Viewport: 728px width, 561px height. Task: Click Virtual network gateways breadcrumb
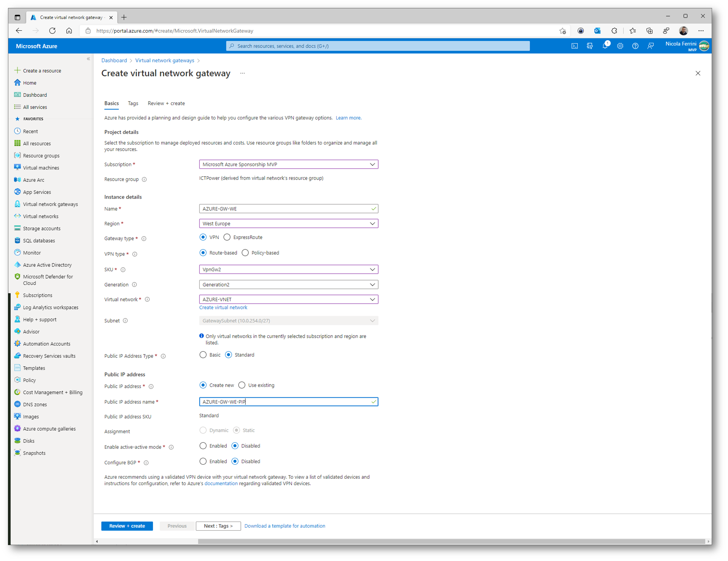tap(165, 60)
